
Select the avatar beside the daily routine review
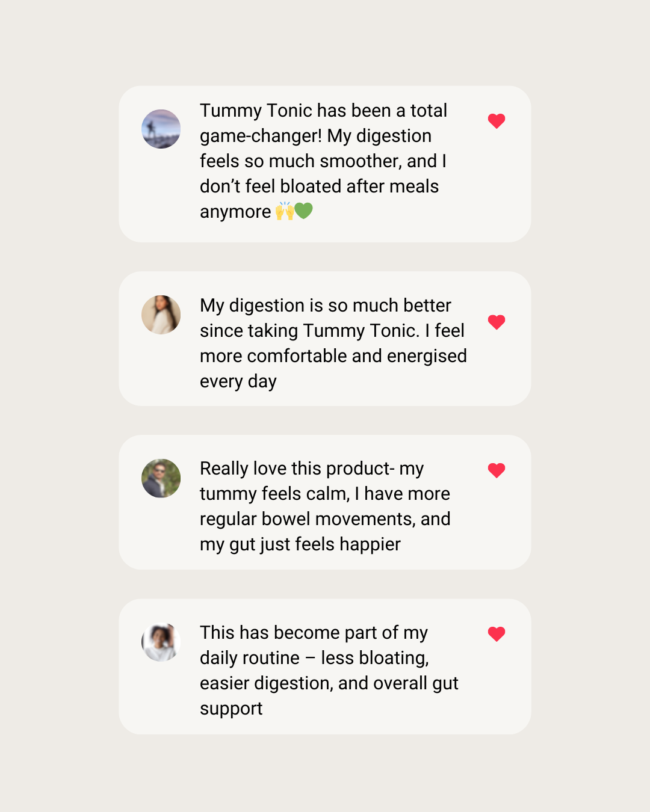pos(161,642)
